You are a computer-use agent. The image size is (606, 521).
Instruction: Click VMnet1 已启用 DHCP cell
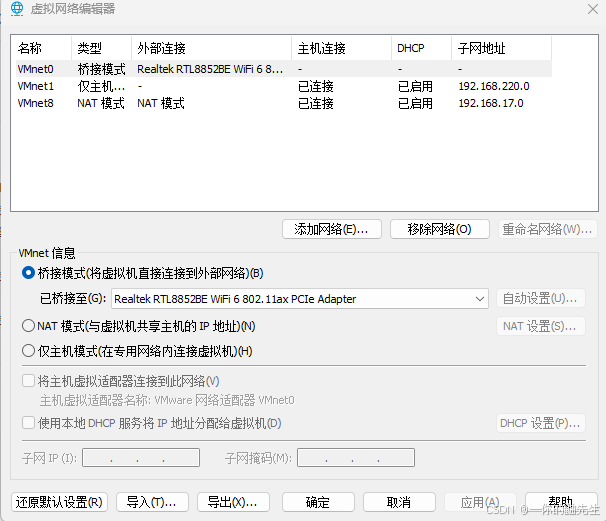(x=415, y=86)
